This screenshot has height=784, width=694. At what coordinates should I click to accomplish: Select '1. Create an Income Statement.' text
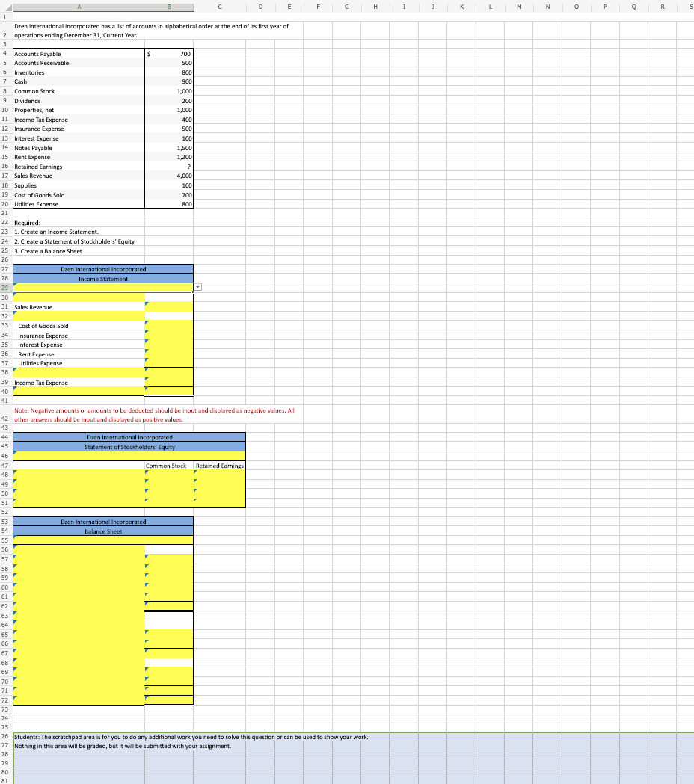[57, 232]
